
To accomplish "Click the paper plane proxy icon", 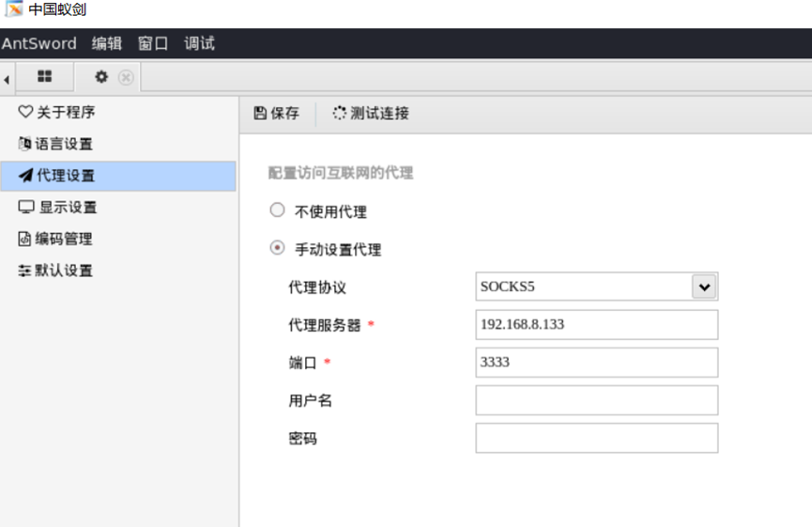I will click(25, 176).
